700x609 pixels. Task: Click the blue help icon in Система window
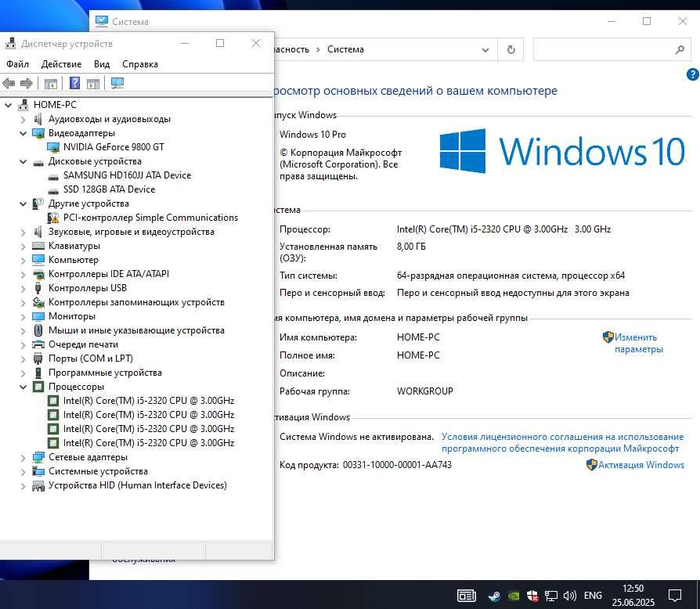coord(692,74)
